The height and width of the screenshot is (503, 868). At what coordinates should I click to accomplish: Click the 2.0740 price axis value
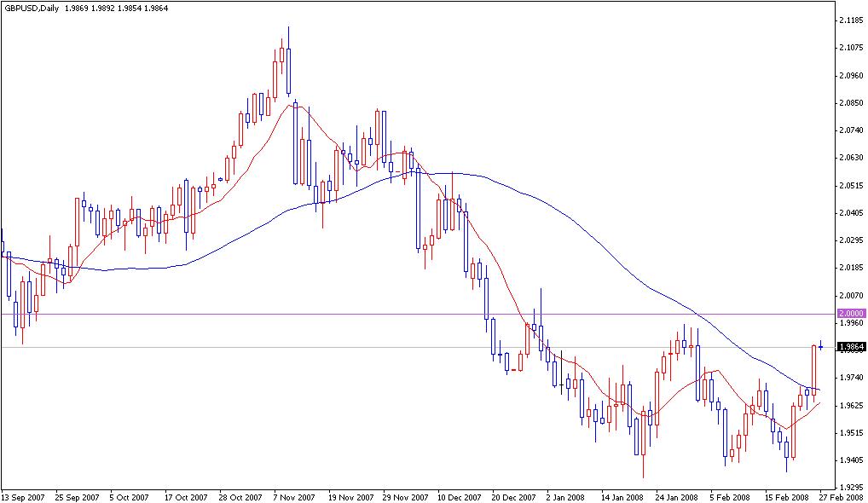(x=852, y=130)
